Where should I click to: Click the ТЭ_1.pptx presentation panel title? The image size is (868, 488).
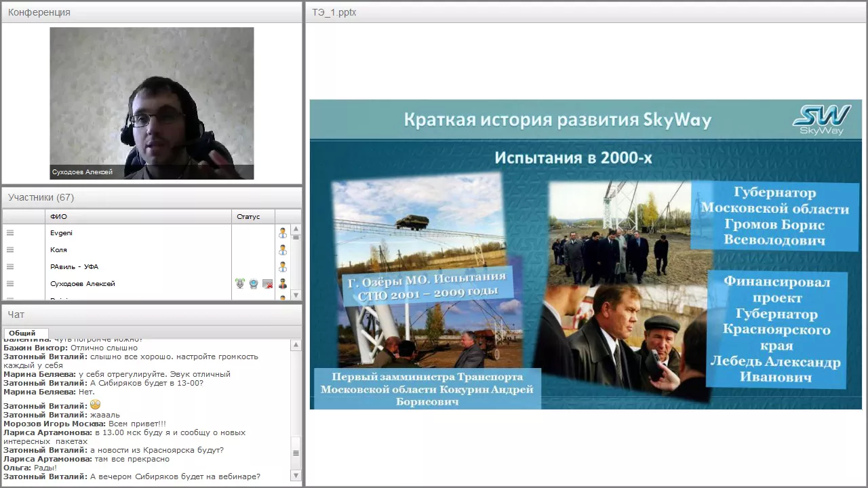(x=334, y=12)
